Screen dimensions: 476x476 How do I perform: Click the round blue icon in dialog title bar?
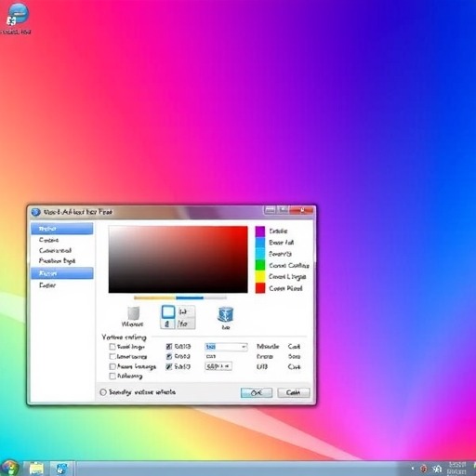point(36,212)
